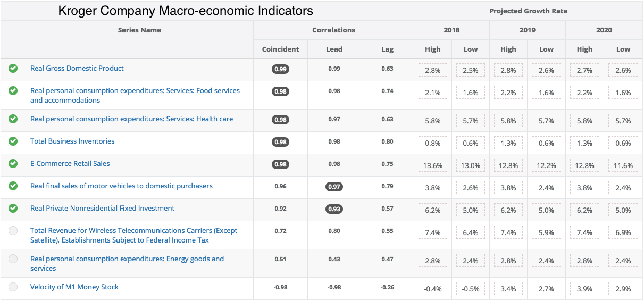Toggle the Real Gross Domestic Product checkmark

[13, 68]
